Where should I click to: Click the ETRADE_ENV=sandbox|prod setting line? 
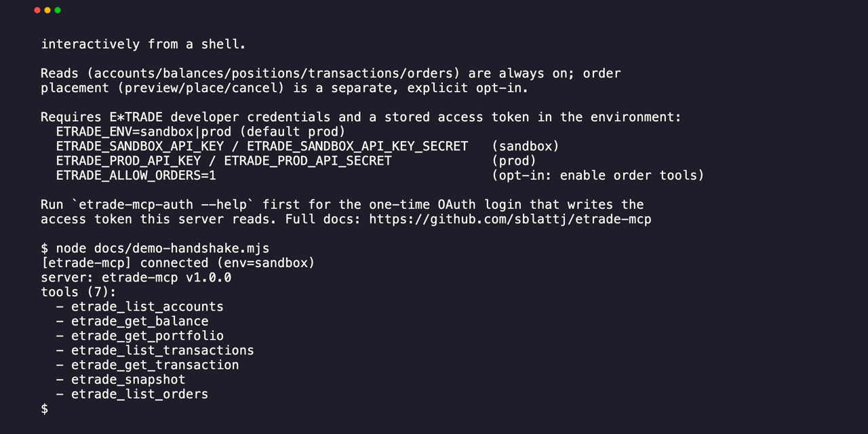point(201,132)
